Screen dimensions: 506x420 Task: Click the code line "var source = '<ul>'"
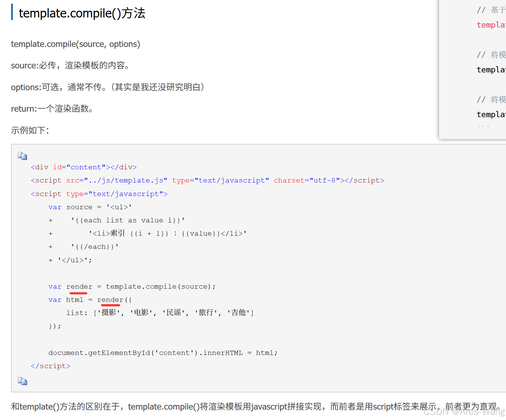point(90,207)
